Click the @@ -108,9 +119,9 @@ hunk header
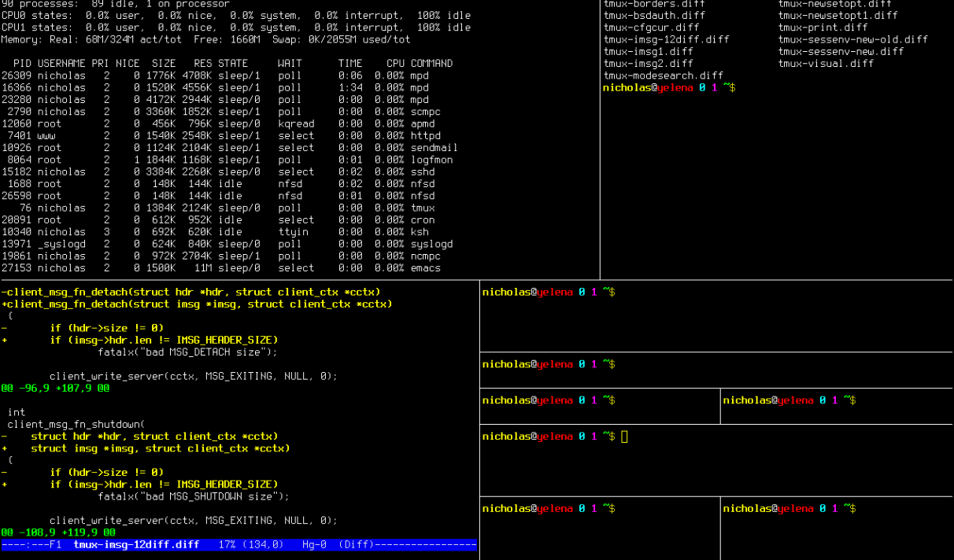Viewport: 954px width, 560px height. click(x=58, y=532)
